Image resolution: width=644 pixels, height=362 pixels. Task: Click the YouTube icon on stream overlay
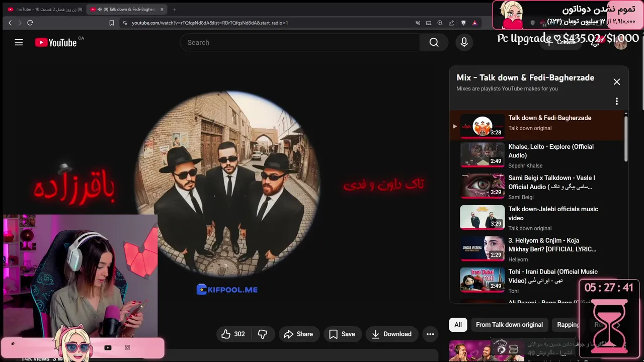coord(108,347)
